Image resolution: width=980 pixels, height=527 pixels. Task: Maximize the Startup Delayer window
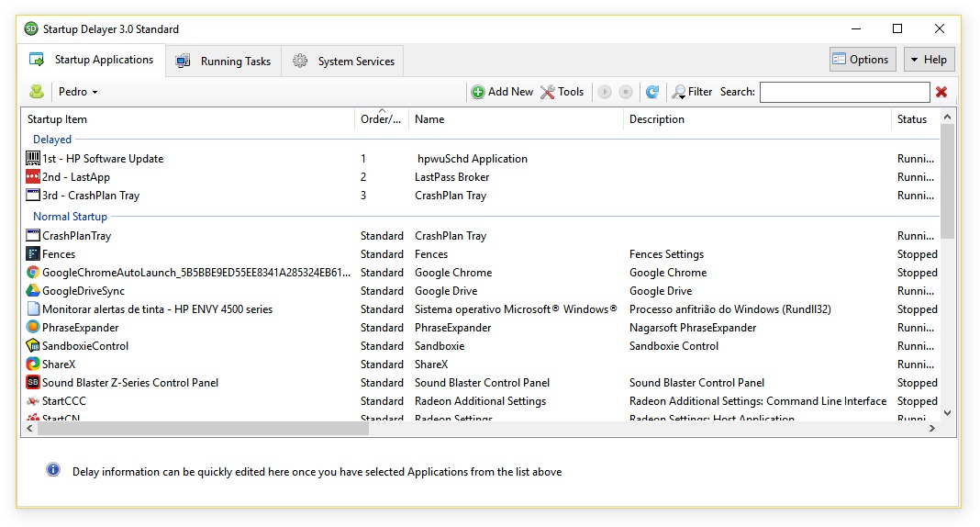[897, 28]
